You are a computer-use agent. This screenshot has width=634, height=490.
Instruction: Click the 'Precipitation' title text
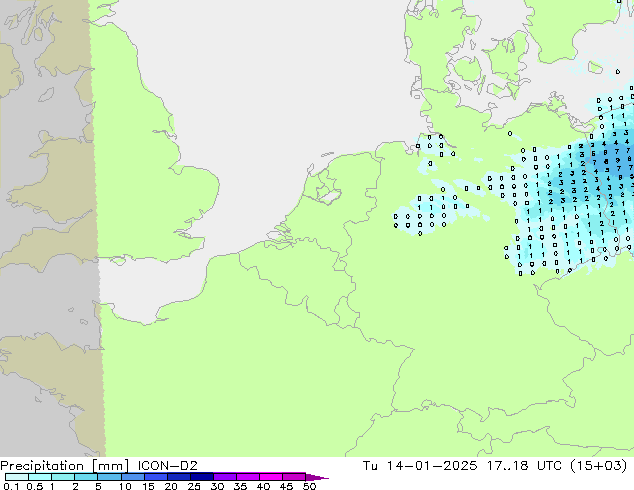click(42, 466)
